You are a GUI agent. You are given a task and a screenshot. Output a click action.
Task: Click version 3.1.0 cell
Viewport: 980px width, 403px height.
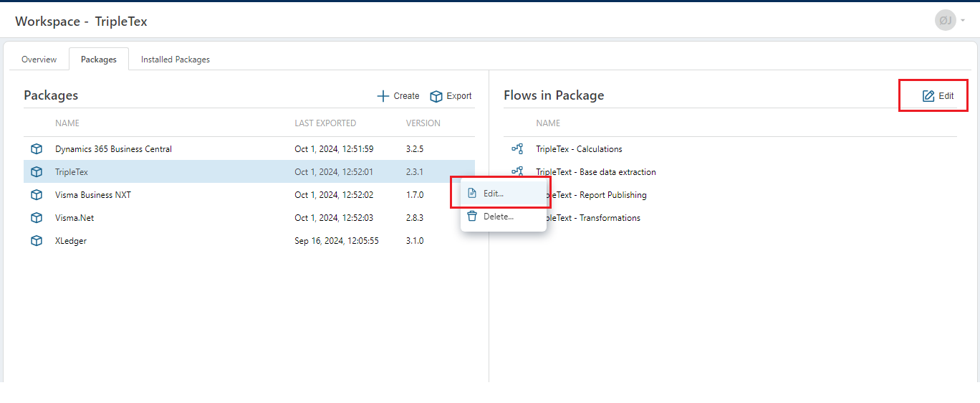(x=415, y=241)
